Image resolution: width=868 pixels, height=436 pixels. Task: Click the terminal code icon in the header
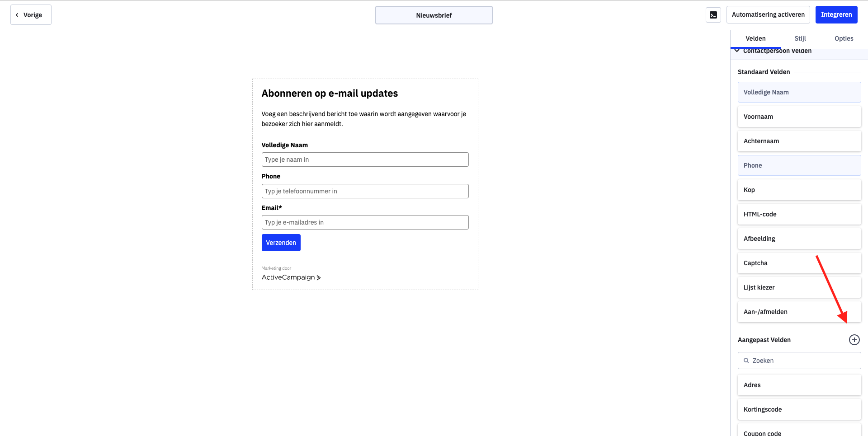coord(713,15)
